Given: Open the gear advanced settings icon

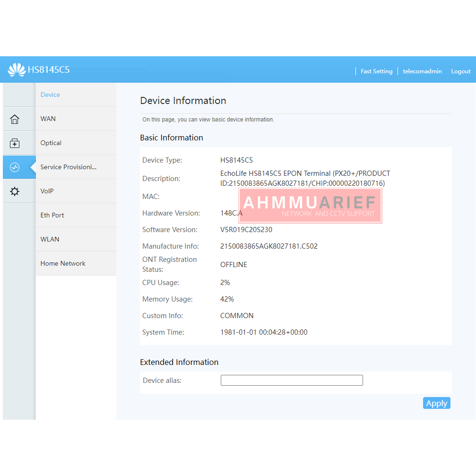Looking at the screenshot, I should click(x=15, y=191).
